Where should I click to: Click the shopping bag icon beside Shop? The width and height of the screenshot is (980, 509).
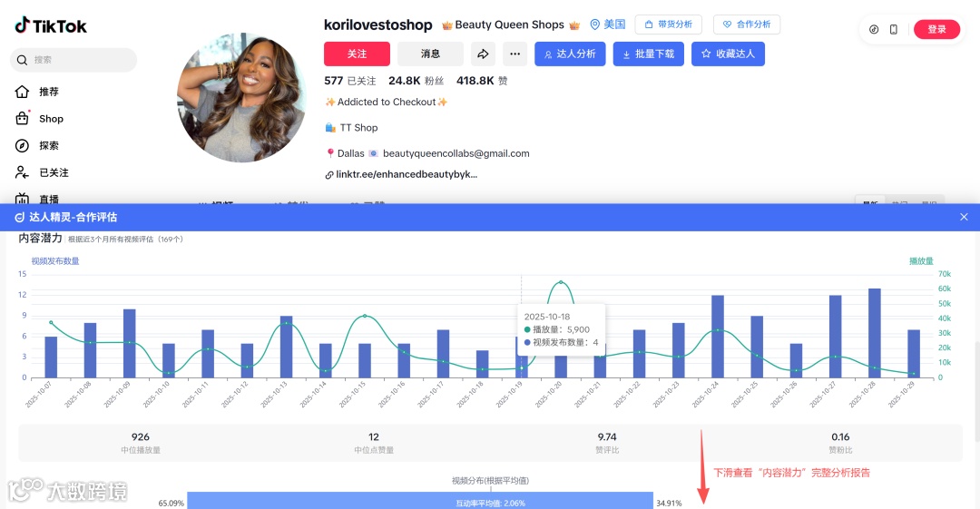22,118
